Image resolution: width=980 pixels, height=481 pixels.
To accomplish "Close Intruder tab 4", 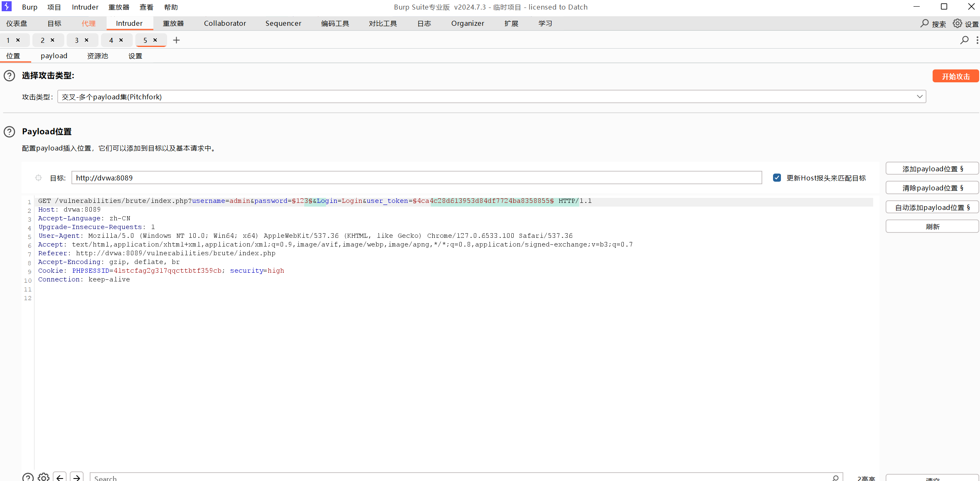I will pos(121,40).
